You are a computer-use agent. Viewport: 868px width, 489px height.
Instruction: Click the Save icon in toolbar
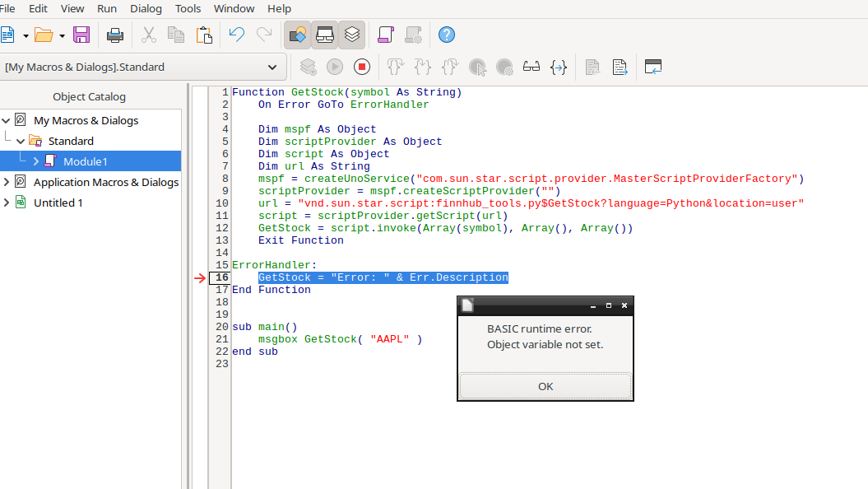(81, 35)
